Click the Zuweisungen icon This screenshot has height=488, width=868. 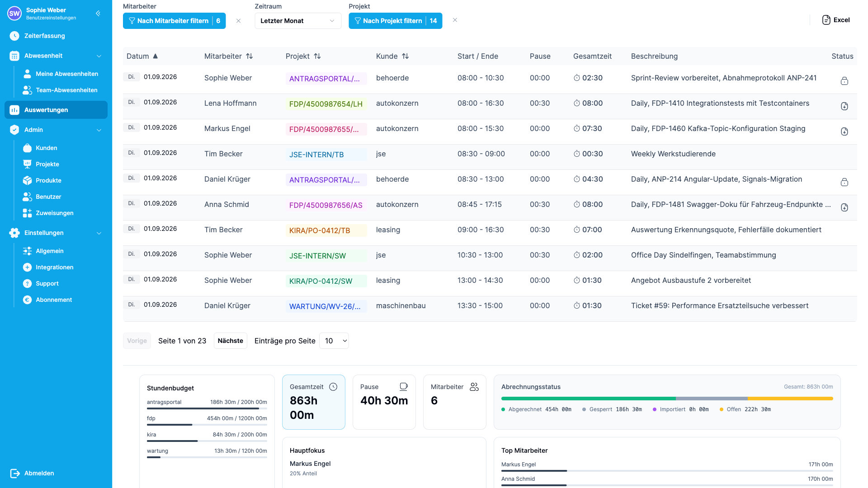[27, 213]
